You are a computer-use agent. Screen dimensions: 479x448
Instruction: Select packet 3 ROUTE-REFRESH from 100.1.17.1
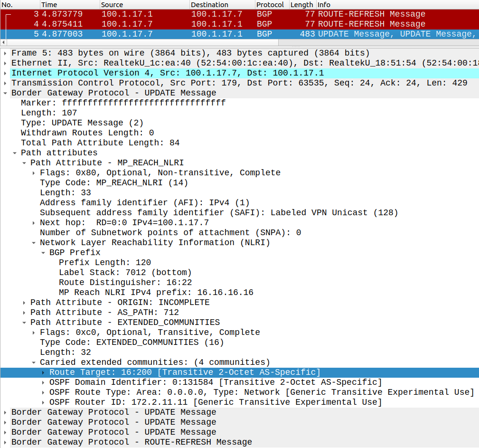click(239, 14)
